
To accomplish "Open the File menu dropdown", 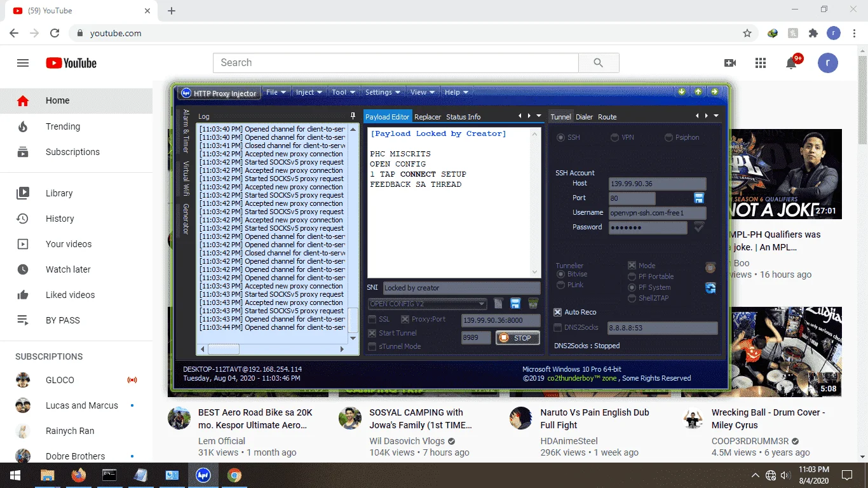I will 276,92.
